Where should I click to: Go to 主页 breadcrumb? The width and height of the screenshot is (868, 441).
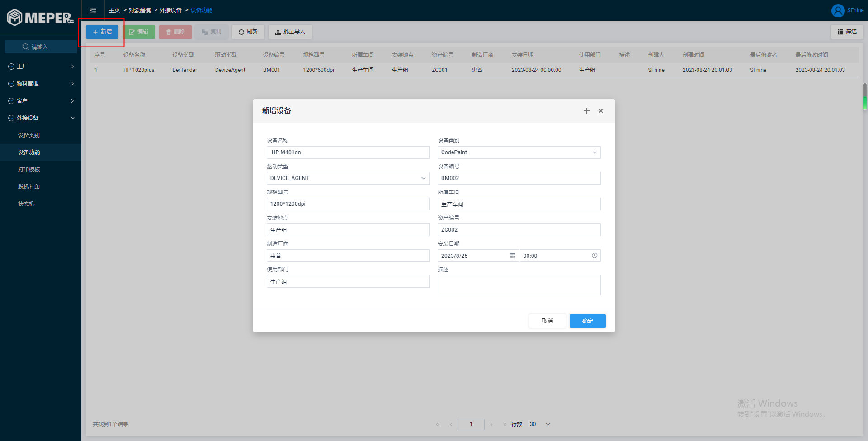click(114, 10)
